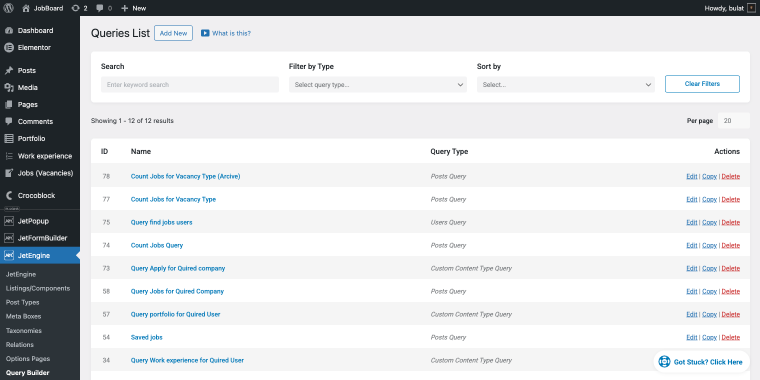
Task: Click the Portfolio sidebar icon
Action: tap(9, 139)
